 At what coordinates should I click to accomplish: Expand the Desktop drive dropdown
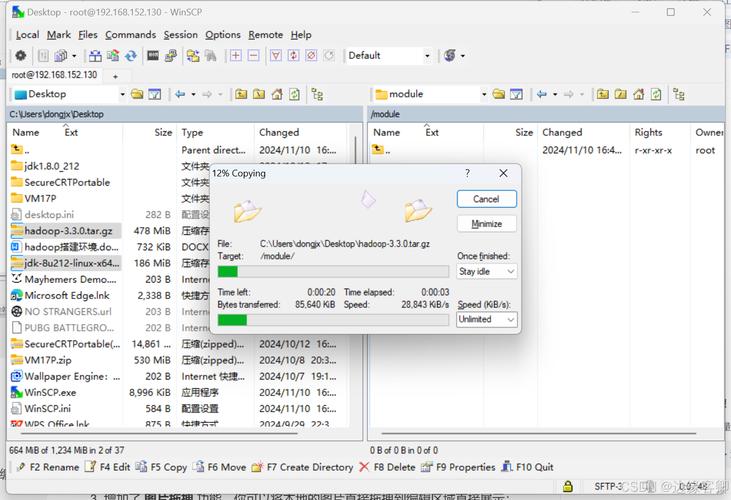pyautogui.click(x=122, y=94)
